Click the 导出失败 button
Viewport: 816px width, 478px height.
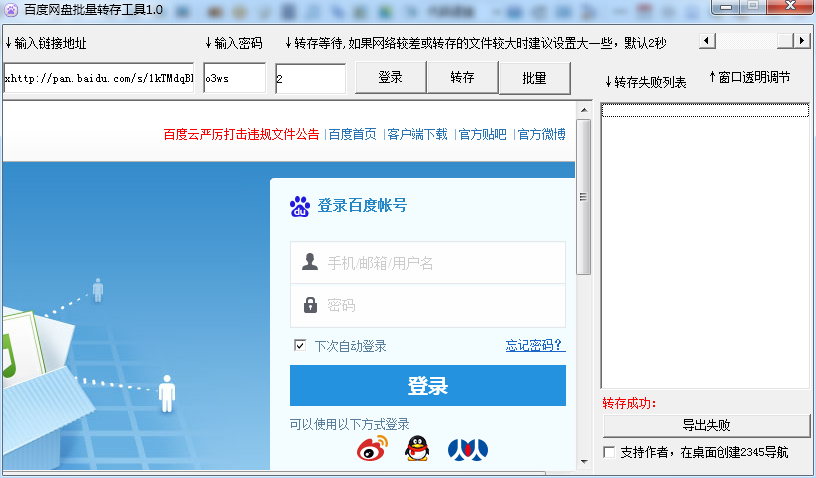706,425
